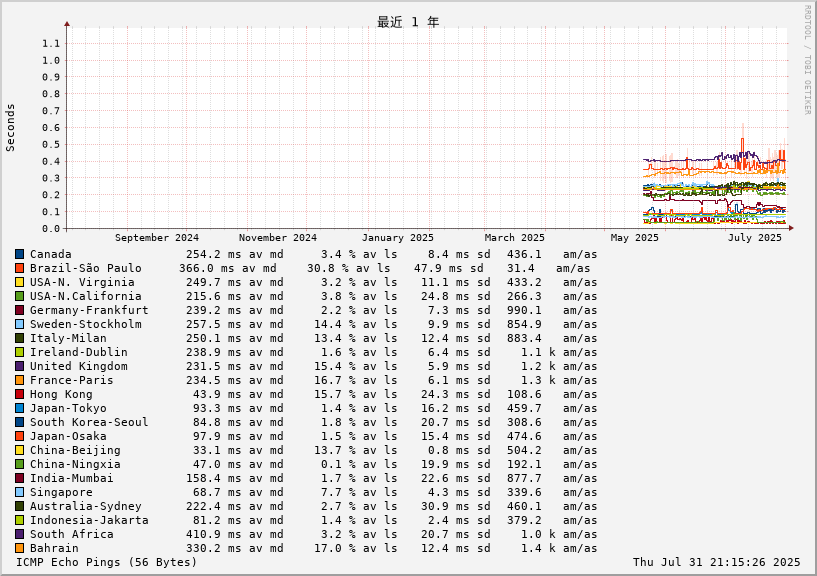Select the Germany-Frankfurt legend swatch
The image size is (817, 576).
pyautogui.click(x=19, y=311)
